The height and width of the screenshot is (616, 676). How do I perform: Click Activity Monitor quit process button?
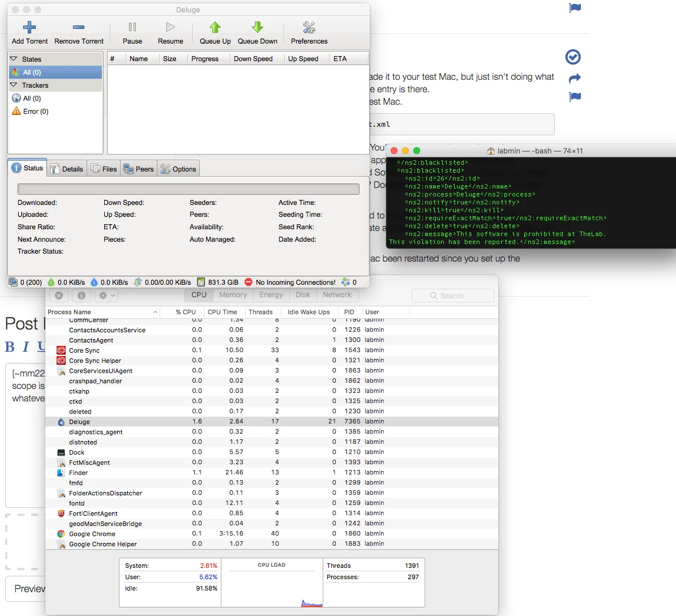[x=59, y=296]
